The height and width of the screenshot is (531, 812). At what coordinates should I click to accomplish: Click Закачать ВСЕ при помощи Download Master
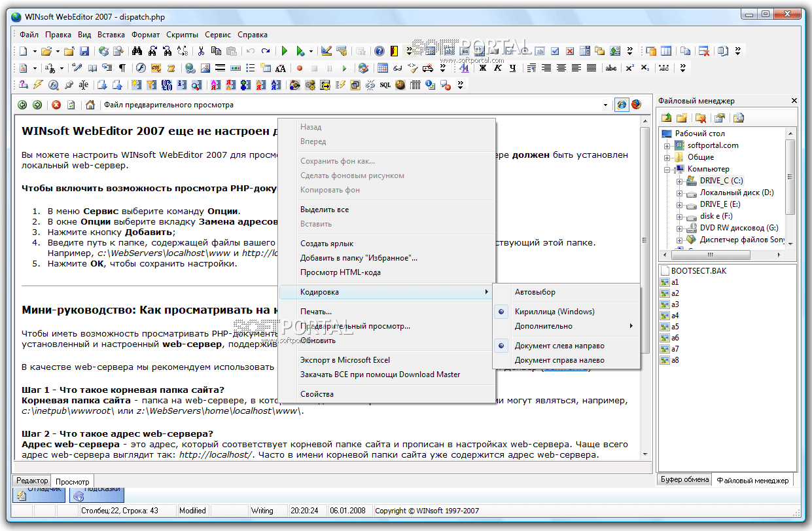pos(380,375)
